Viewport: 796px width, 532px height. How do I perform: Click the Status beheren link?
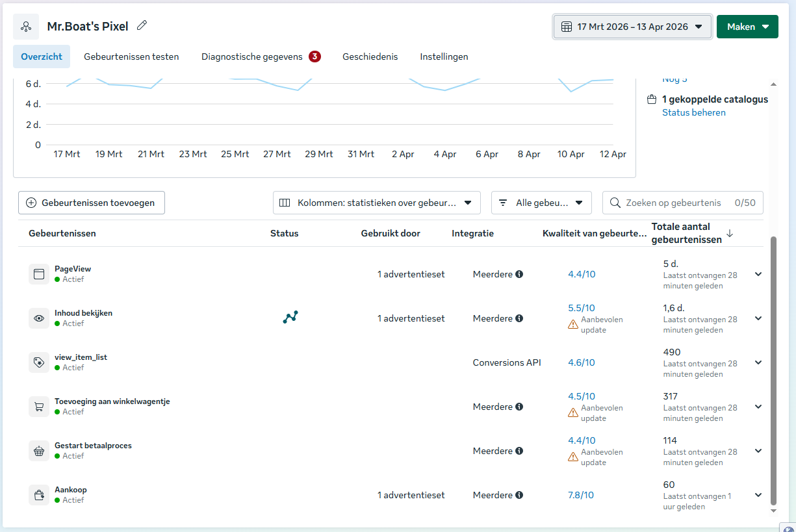[694, 112]
